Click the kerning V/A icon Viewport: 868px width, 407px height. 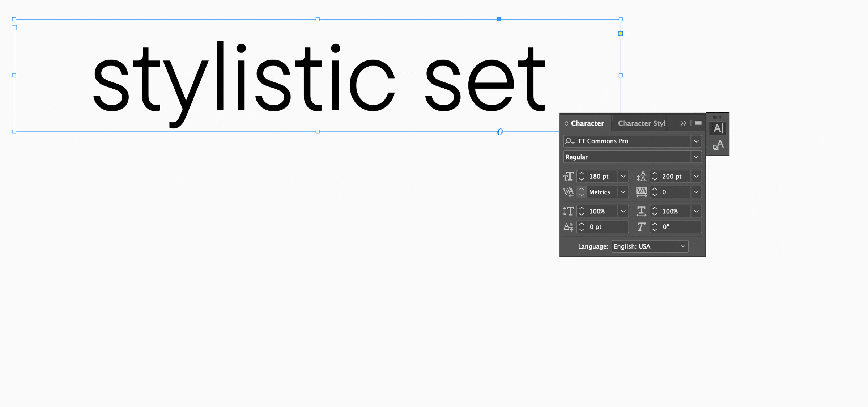pyautogui.click(x=569, y=192)
